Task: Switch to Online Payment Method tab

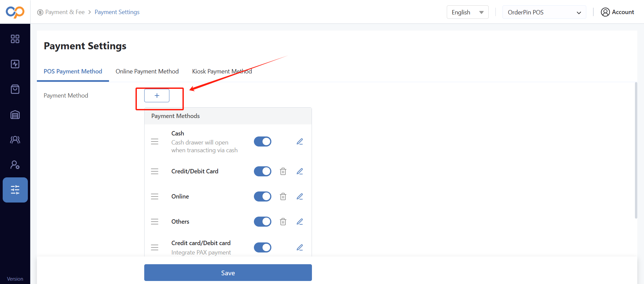Action: coord(147,71)
